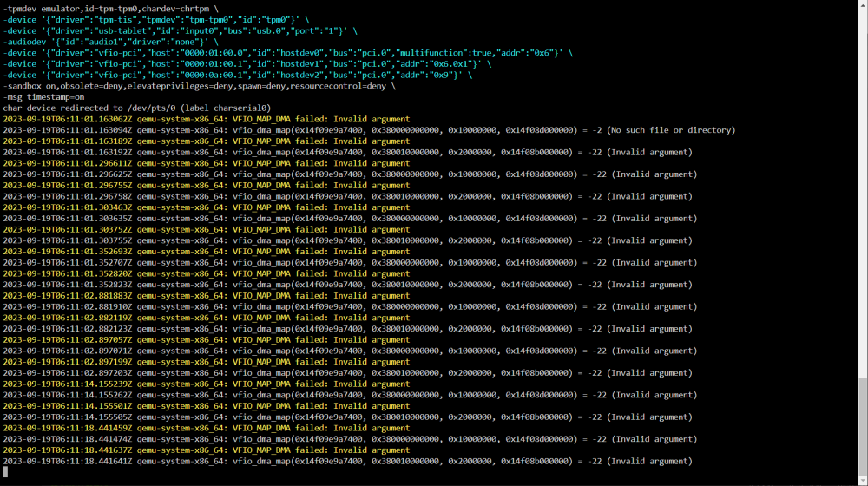Viewport: 868px width, 486px height.
Task: Click the '-sandbox on' option line
Action: (200, 86)
